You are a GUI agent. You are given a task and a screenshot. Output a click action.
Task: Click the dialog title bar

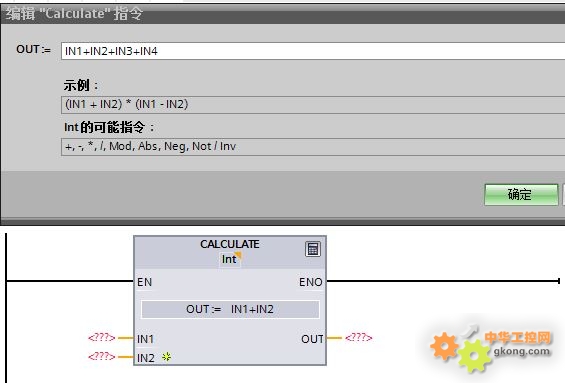tap(282, 14)
